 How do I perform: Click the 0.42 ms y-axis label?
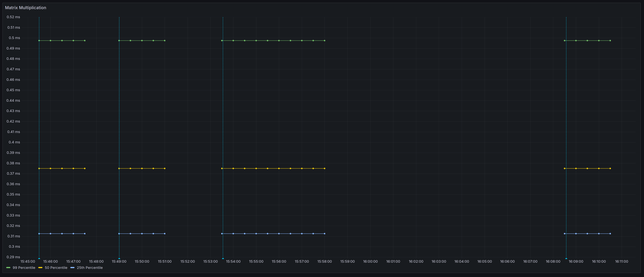pyautogui.click(x=13, y=121)
